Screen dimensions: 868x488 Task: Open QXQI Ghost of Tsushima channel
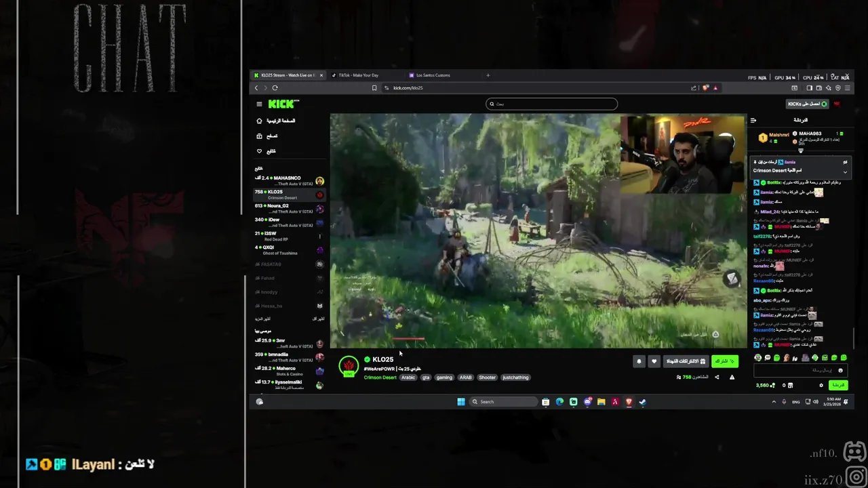290,250
